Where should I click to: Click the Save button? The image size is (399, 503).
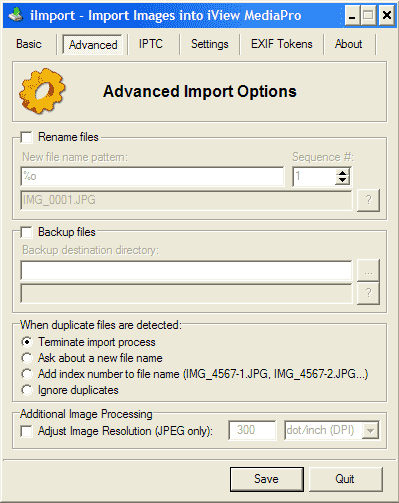[x=267, y=479]
